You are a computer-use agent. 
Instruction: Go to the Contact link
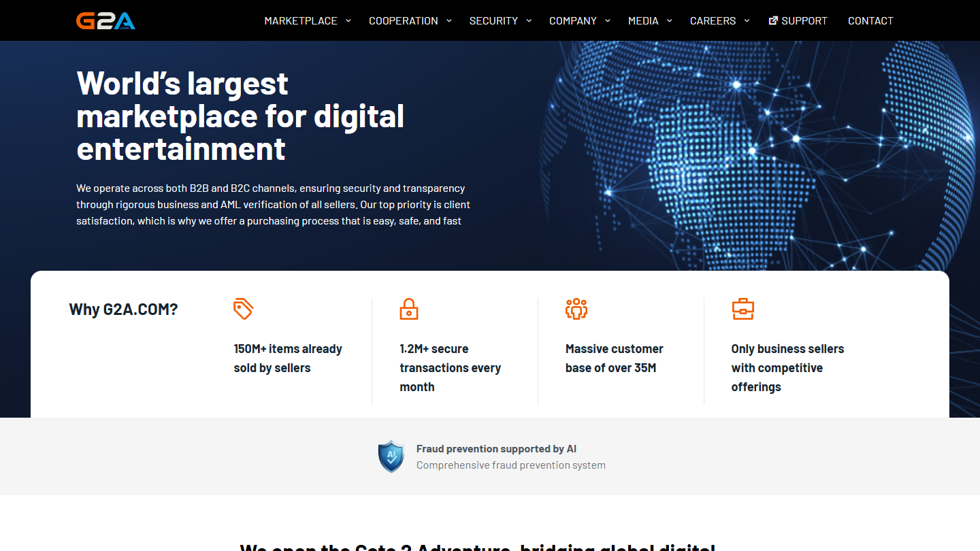870,20
